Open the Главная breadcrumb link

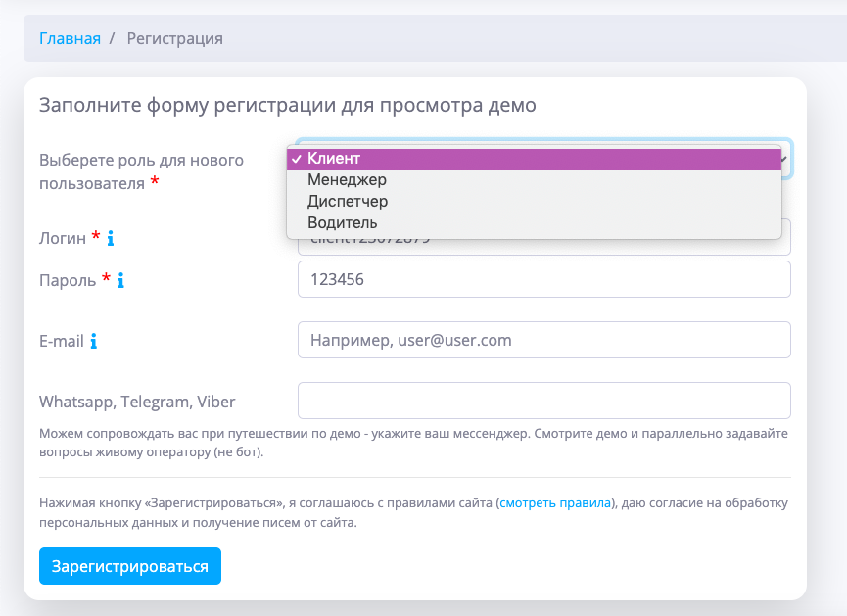70,39
